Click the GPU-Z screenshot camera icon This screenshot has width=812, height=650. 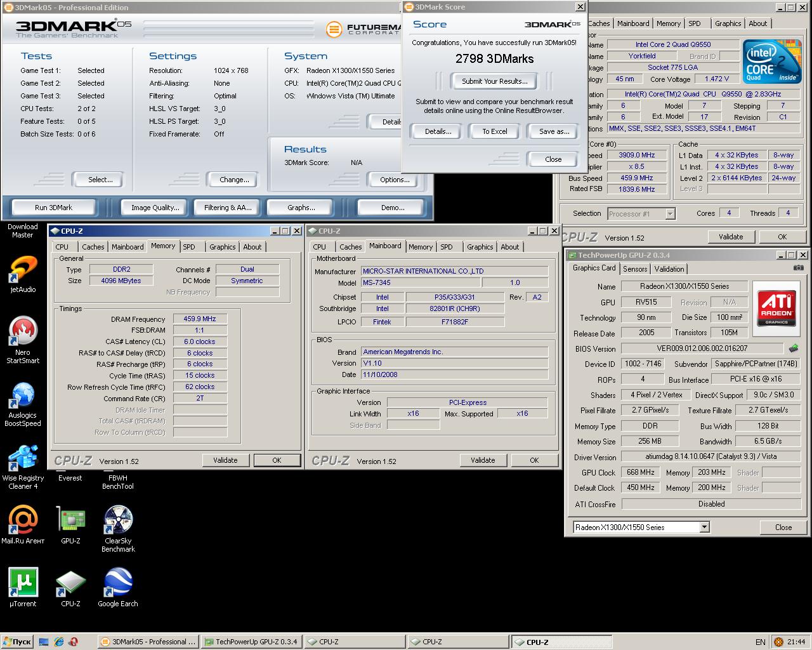(x=798, y=268)
